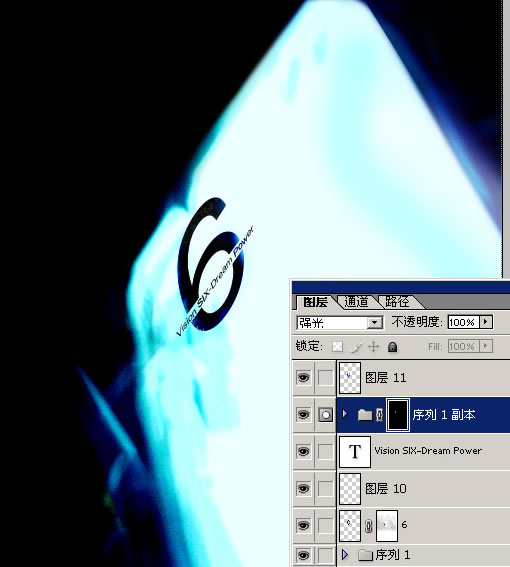Select layer named 图层 11
This screenshot has height=567, width=510.
386,378
